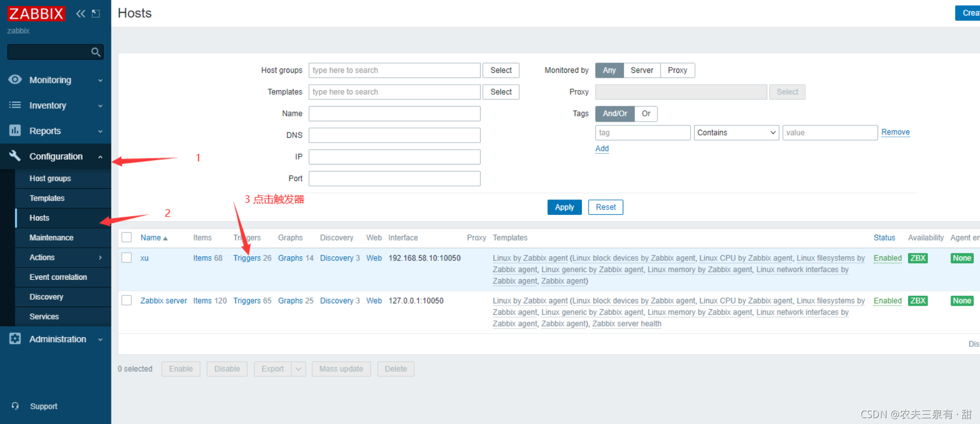980x424 pixels.
Task: Focus the Name filter field
Action: point(394,114)
